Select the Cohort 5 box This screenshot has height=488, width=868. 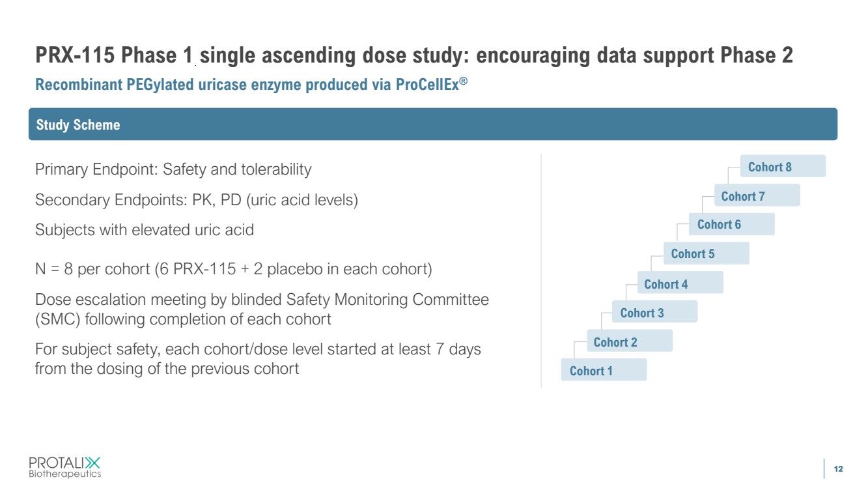tap(706, 253)
